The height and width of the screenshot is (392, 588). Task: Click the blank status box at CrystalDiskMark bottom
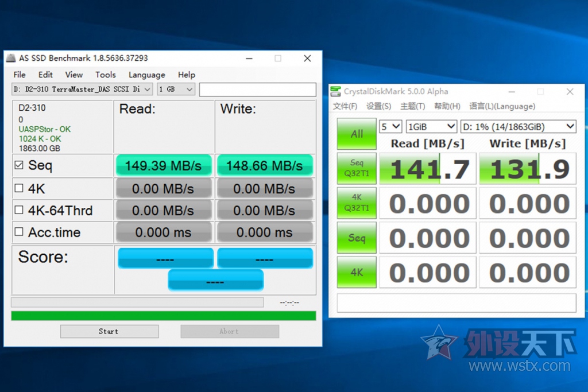point(457,303)
